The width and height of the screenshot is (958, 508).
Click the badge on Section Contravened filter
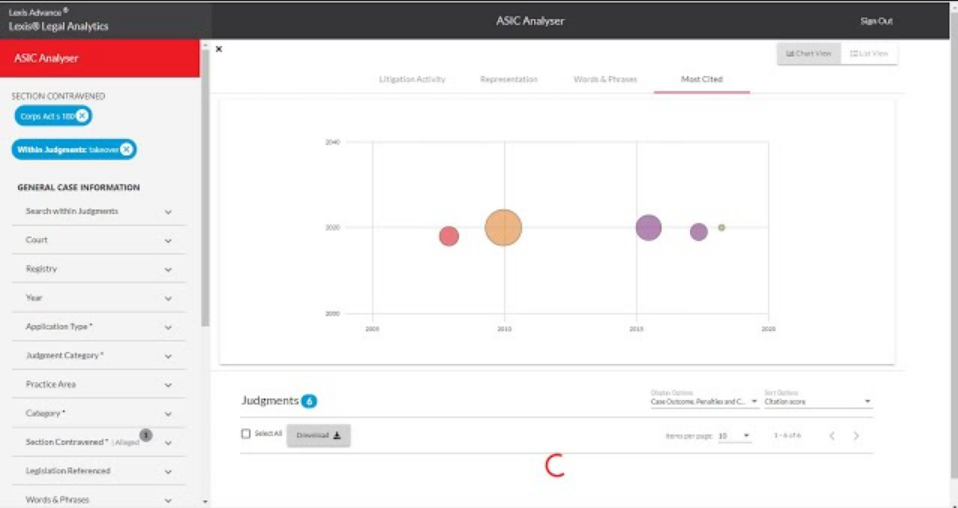click(145, 435)
